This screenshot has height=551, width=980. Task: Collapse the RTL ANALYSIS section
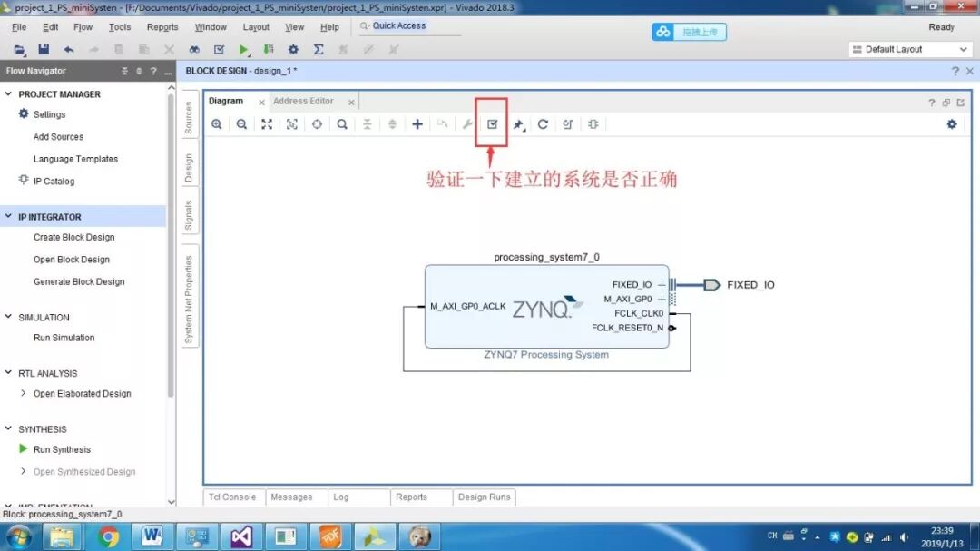(x=8, y=373)
